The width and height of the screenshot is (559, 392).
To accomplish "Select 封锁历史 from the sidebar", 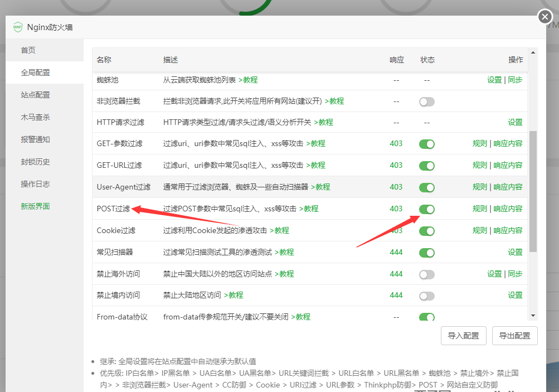I will 35,162.
